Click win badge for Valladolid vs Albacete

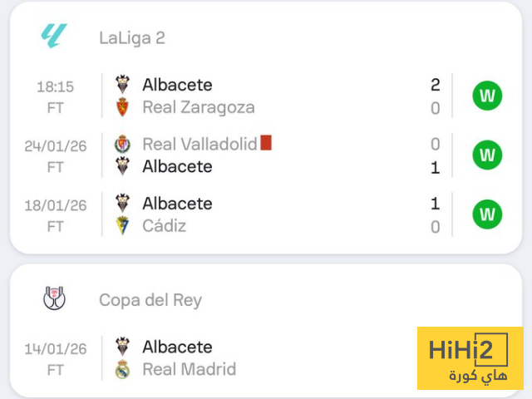[x=487, y=155]
